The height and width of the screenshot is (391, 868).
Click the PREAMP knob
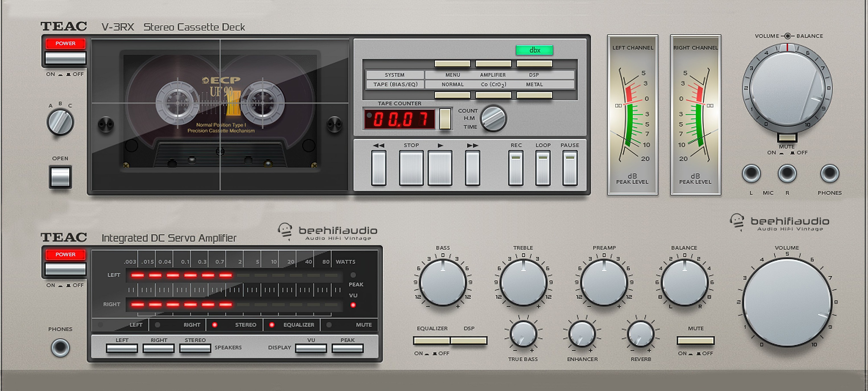604,283
